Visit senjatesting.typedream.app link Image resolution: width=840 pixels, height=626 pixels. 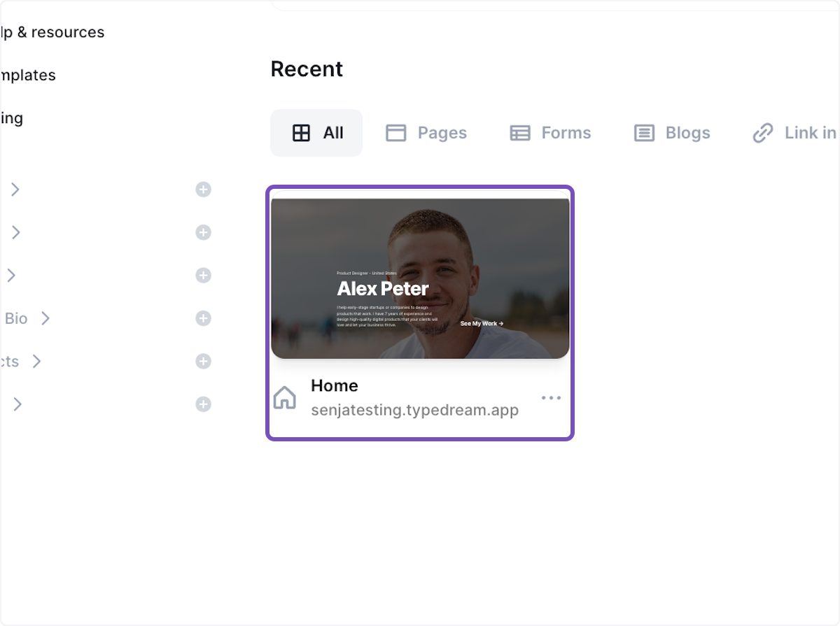[414, 411]
